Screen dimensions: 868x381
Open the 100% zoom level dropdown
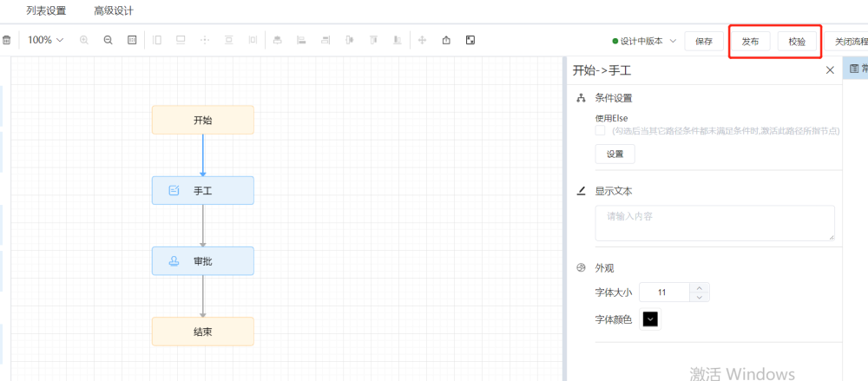[45, 40]
